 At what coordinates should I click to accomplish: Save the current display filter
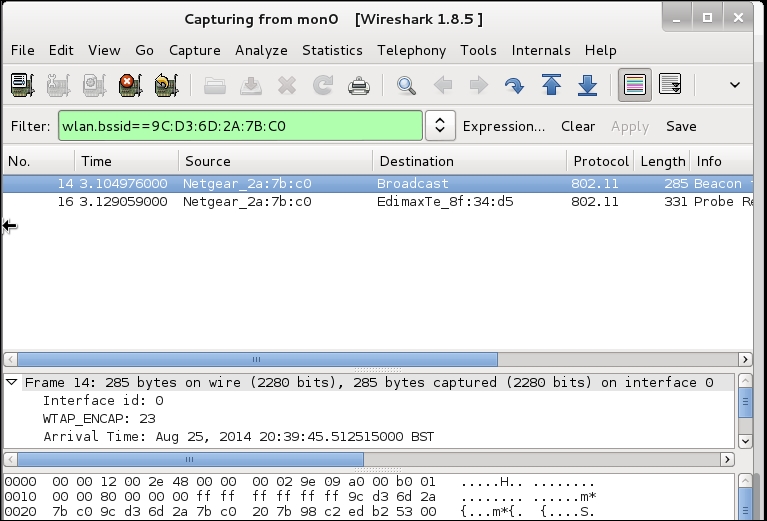click(x=681, y=126)
